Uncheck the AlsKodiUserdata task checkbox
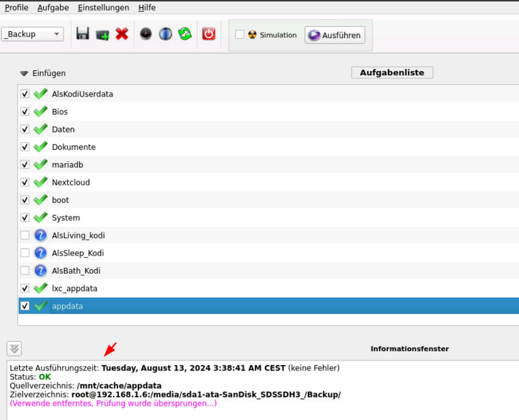The image size is (519, 420). click(x=25, y=94)
